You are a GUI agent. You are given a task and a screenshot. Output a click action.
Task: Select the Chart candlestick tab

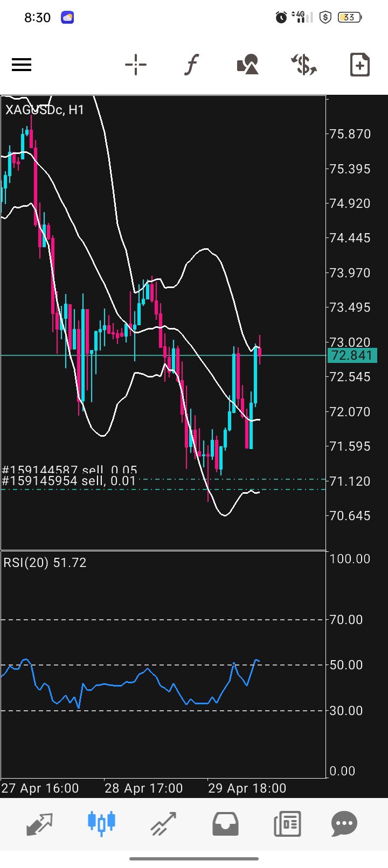101,823
